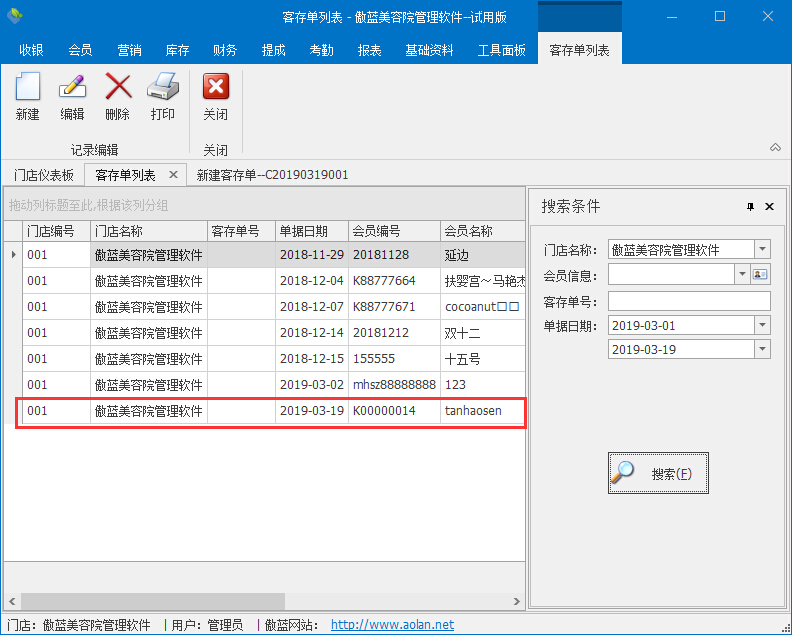The image size is (792, 635).
Task: Open the end date 2019-03-19 picker
Action: (x=762, y=349)
